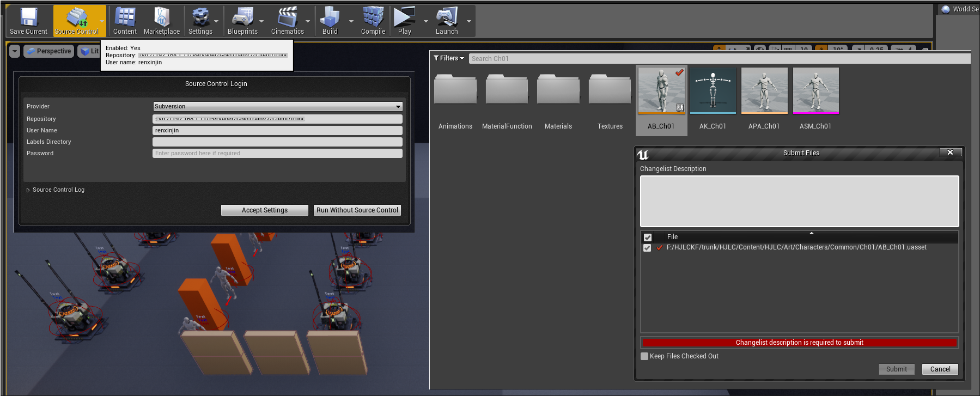Open the Build options dropdown arrow

[351, 21]
